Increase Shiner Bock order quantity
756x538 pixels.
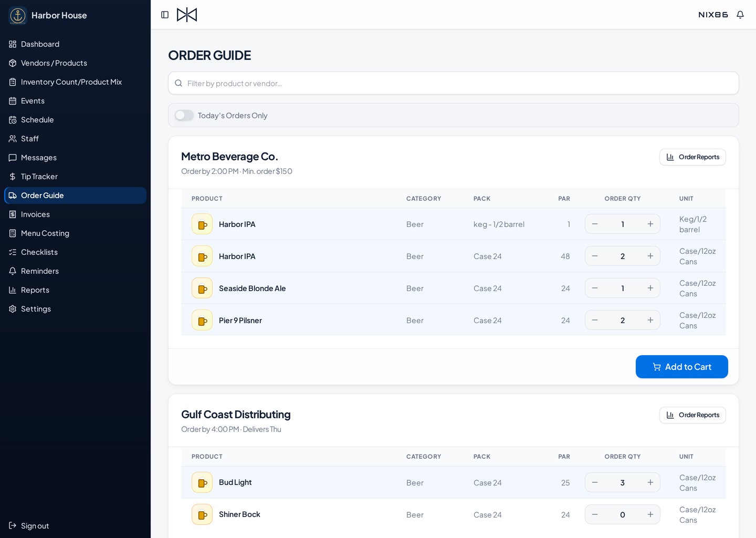[650, 514]
